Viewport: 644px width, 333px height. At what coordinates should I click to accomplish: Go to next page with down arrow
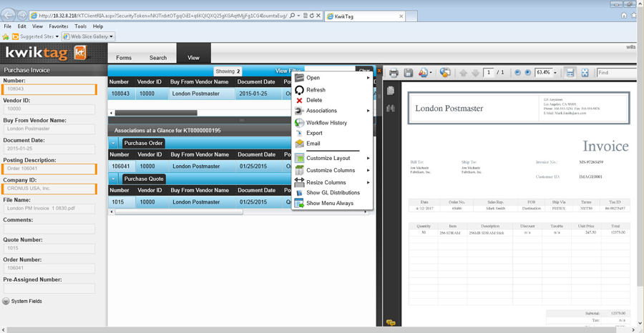point(476,73)
